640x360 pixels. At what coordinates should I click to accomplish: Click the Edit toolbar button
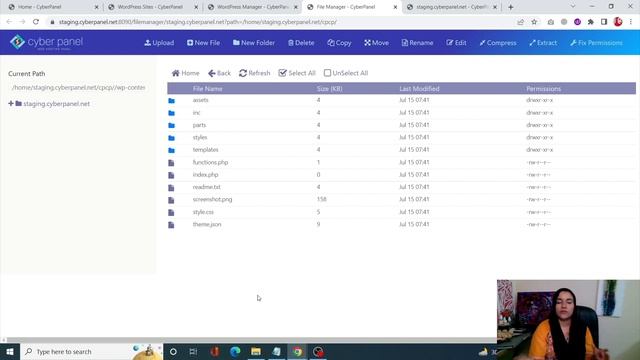(x=456, y=43)
